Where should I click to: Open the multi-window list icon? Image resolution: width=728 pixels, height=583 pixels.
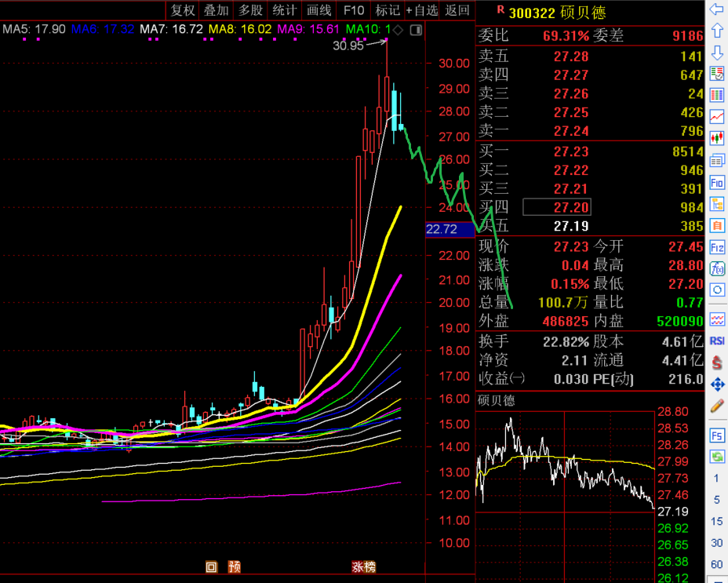pyautogui.click(x=717, y=161)
